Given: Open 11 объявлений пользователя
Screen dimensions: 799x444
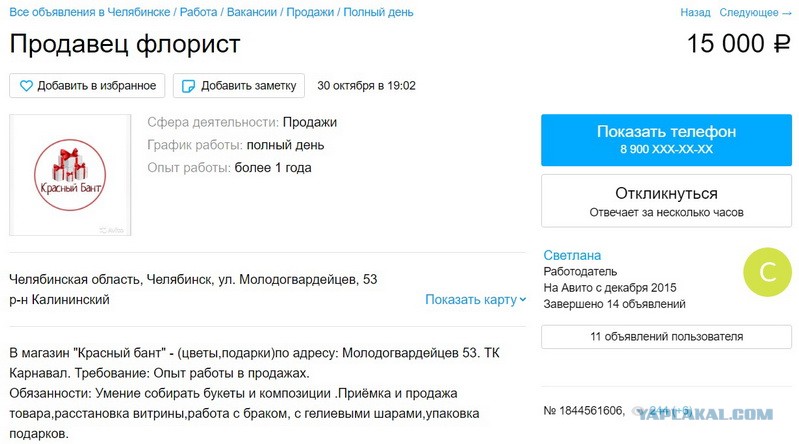Looking at the screenshot, I should [x=666, y=336].
